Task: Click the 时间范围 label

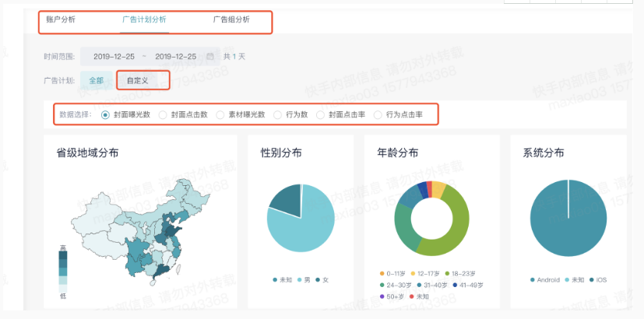Action: point(59,57)
